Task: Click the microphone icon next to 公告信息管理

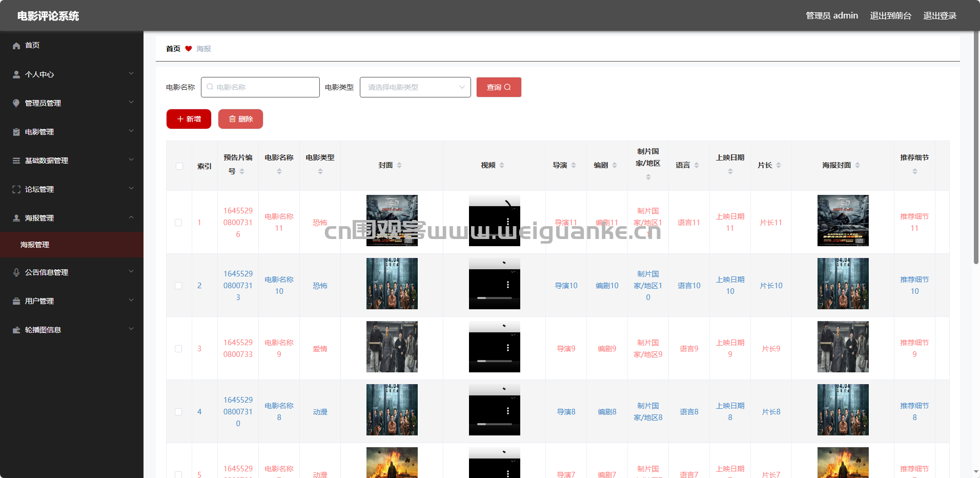Action: pos(16,272)
